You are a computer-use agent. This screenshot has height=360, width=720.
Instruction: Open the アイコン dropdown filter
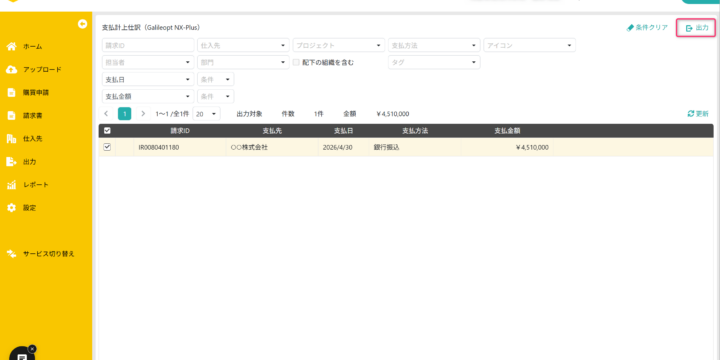pos(529,45)
